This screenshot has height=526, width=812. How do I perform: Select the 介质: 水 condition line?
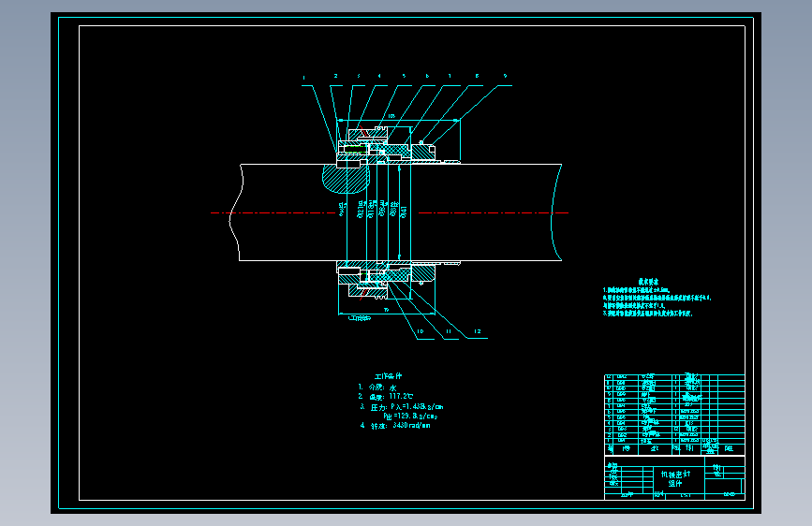[x=377, y=387]
